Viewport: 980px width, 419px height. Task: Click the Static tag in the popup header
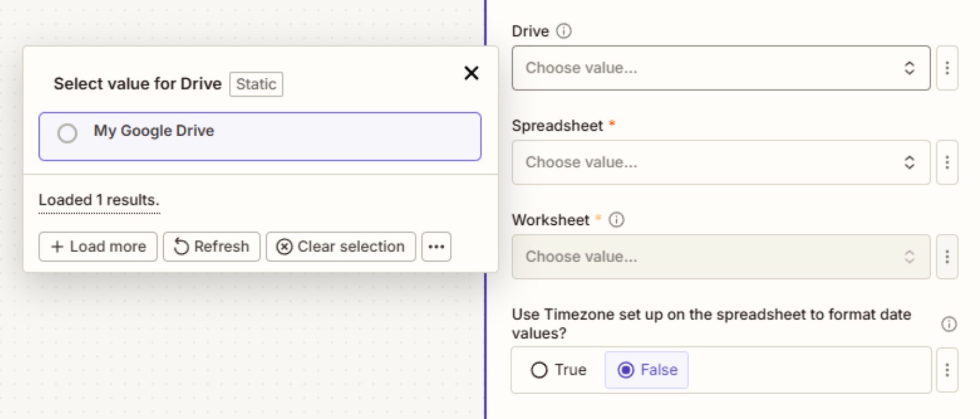(x=256, y=84)
